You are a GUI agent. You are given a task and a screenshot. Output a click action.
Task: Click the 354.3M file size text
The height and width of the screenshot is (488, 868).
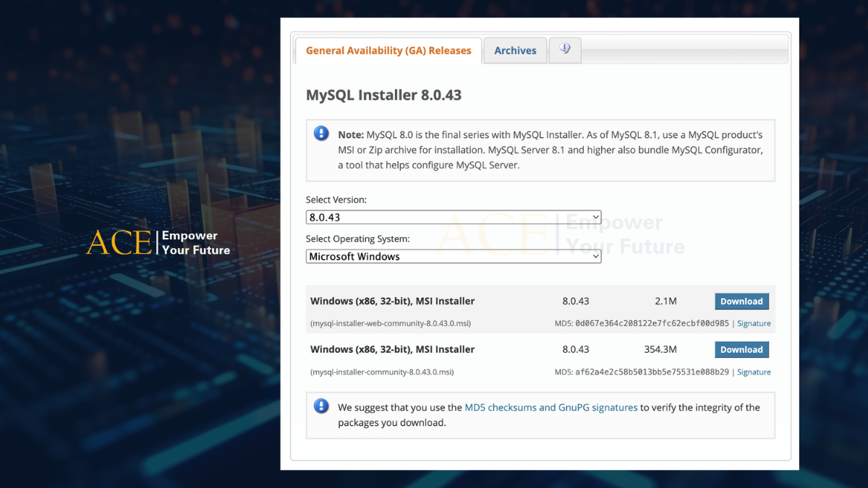(660, 350)
